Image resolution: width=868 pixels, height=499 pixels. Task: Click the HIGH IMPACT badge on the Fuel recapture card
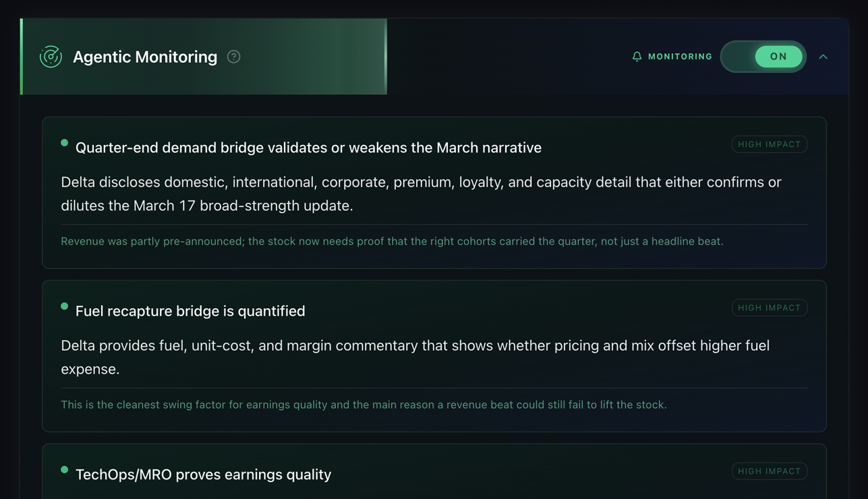tap(769, 307)
